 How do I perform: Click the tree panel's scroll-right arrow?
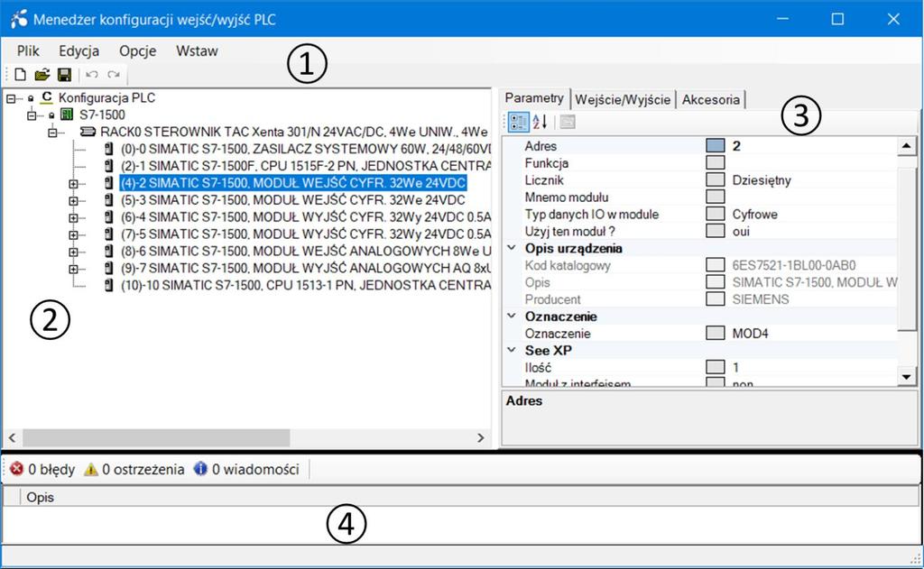tap(481, 437)
